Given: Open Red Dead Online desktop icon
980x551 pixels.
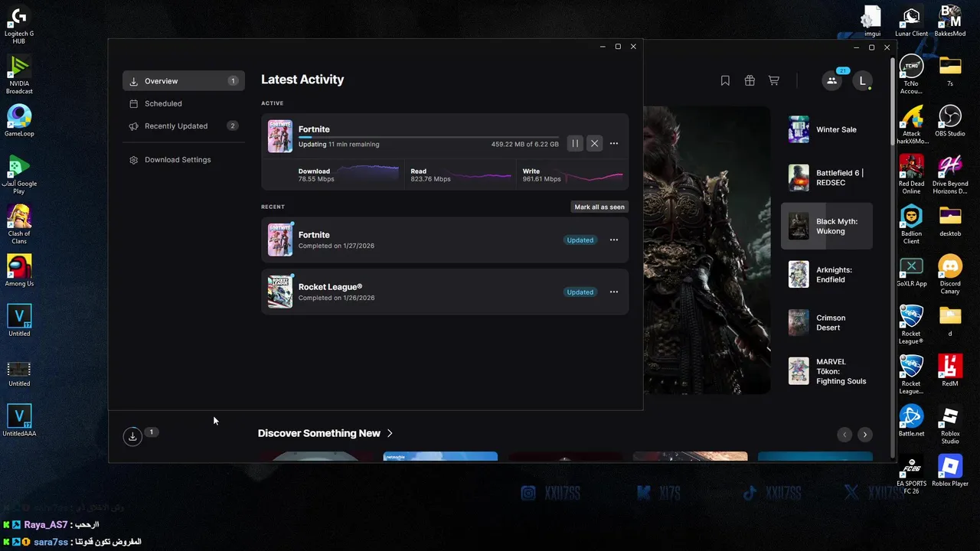Looking at the screenshot, I should (x=911, y=174).
